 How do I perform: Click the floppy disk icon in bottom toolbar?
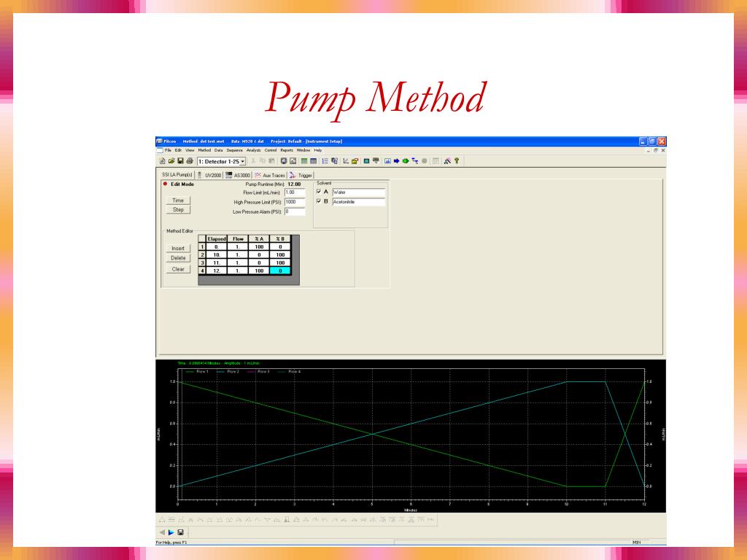tap(181, 532)
